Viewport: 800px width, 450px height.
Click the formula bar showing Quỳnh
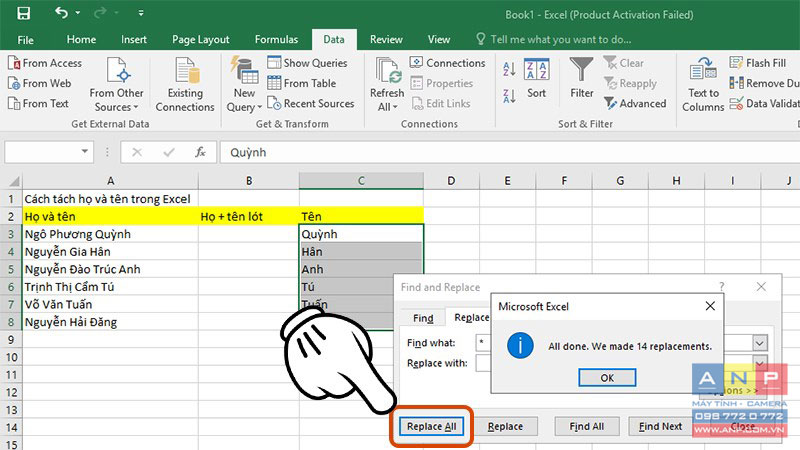(509, 153)
